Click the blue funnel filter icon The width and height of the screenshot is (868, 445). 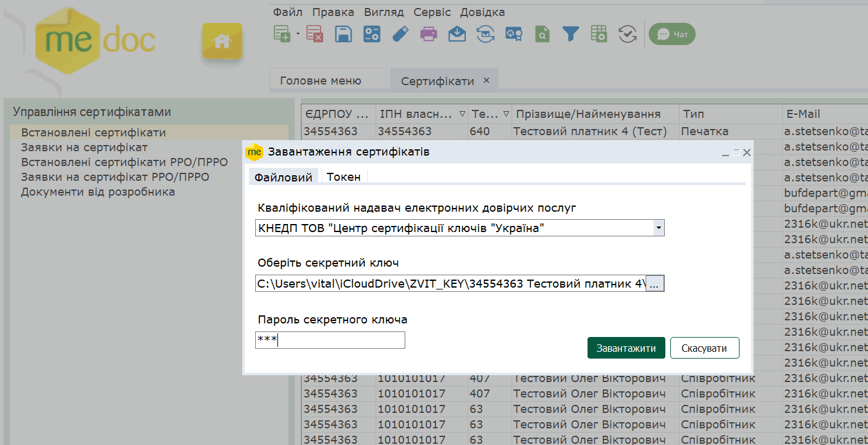pyautogui.click(x=570, y=34)
